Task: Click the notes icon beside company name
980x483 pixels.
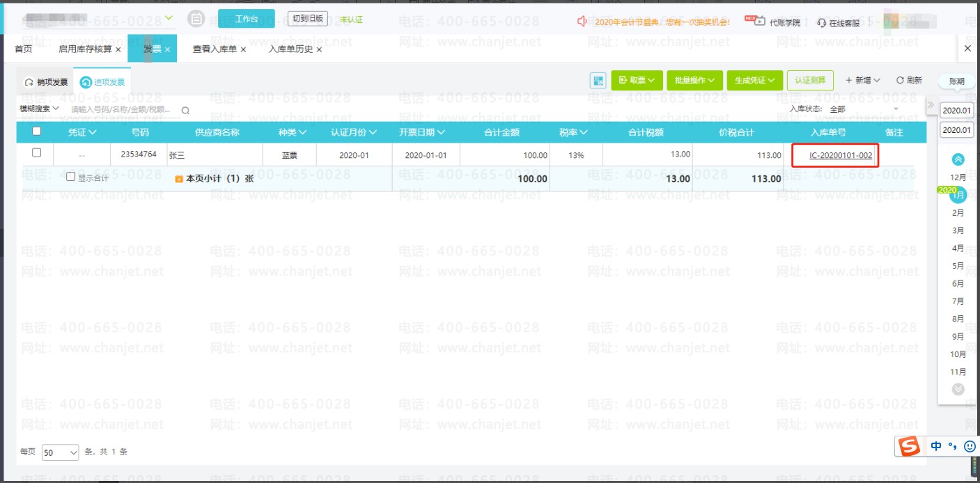Action: (x=197, y=19)
